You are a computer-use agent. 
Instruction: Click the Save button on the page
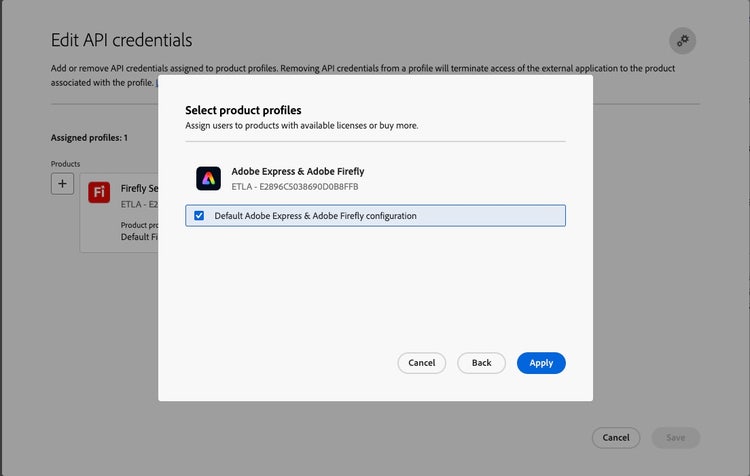pyautogui.click(x=675, y=437)
